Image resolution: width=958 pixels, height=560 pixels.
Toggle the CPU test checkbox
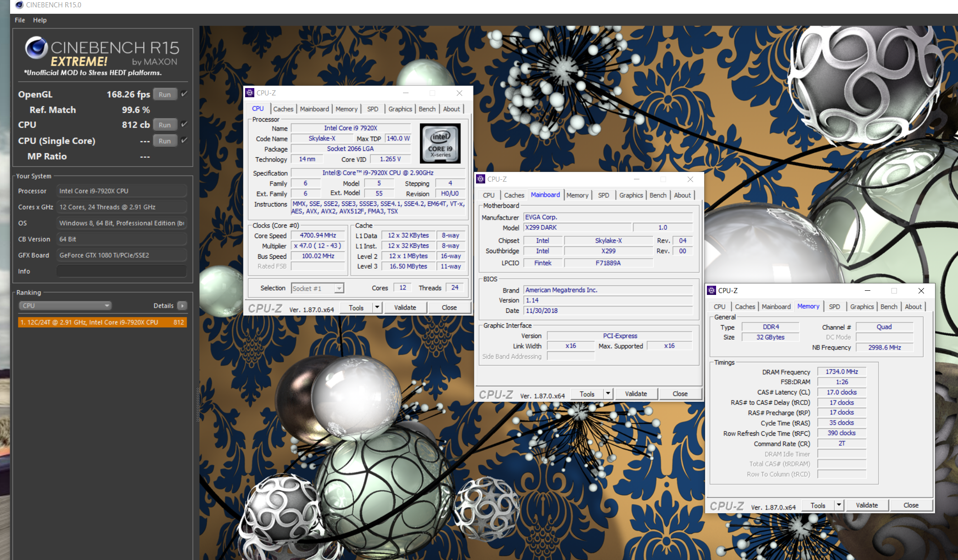pyautogui.click(x=184, y=124)
